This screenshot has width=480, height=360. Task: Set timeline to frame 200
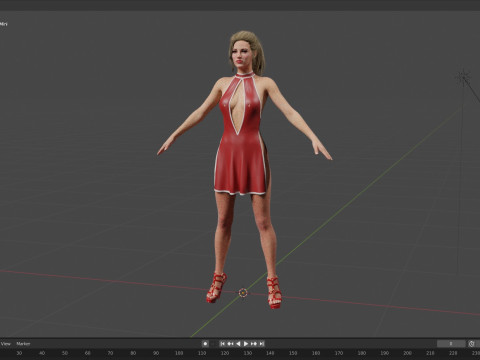tap(407, 353)
